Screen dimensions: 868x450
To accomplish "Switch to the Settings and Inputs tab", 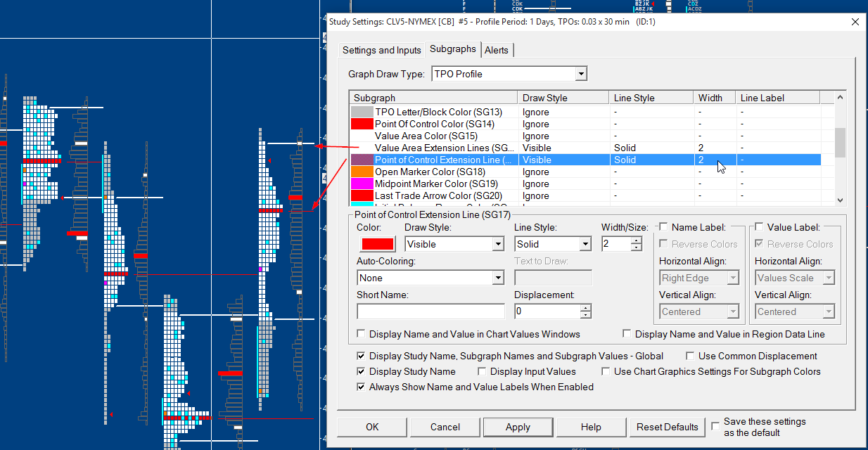I will 381,50.
